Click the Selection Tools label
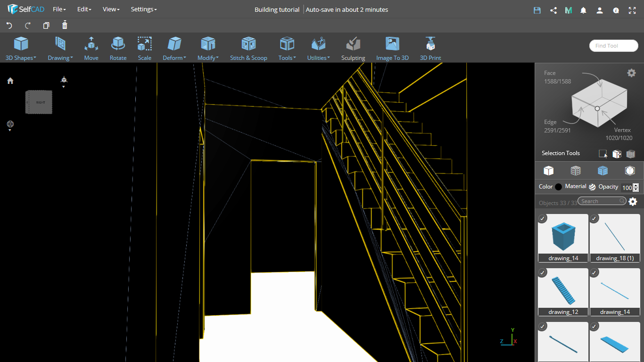This screenshot has height=362, width=644. (561, 153)
